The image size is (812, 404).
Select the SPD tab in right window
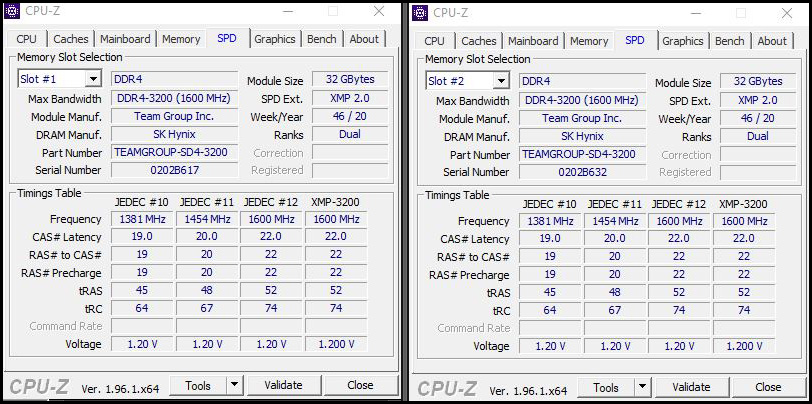(635, 40)
